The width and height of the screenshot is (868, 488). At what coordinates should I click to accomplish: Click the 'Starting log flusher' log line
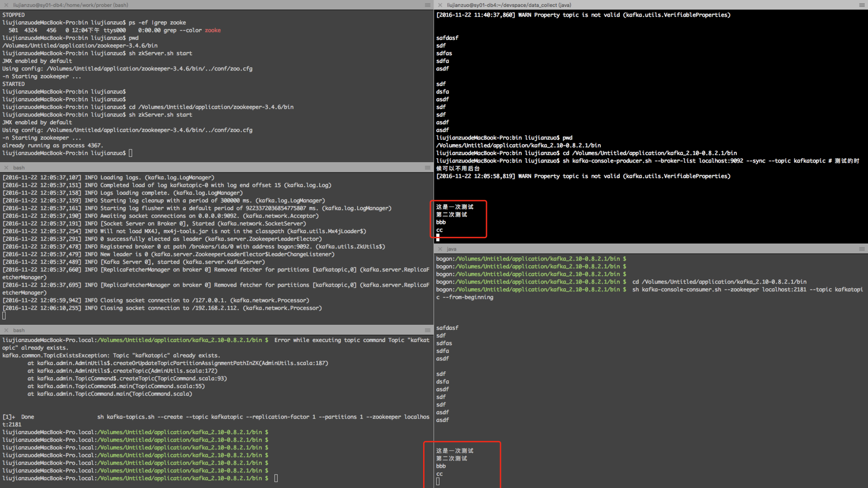[x=197, y=208]
